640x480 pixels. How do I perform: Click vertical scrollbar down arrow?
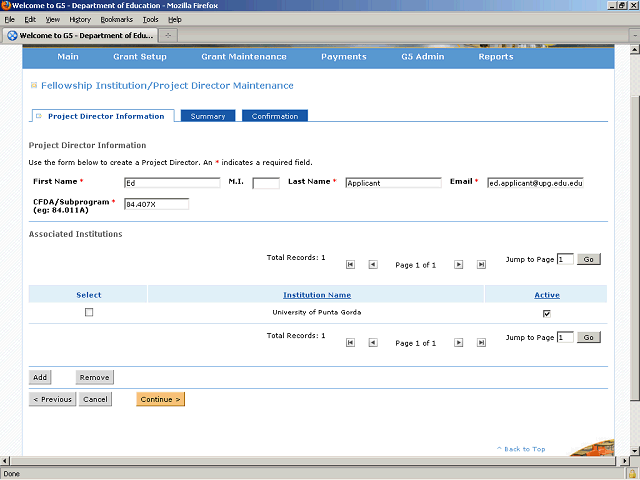635,451
